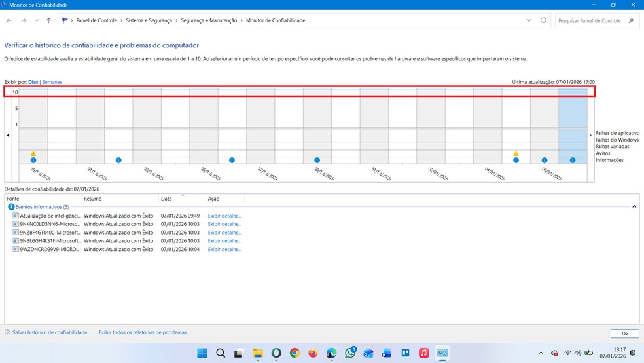
Task: Open the clock showing 18:17 07/01/2026
Action: (x=613, y=353)
